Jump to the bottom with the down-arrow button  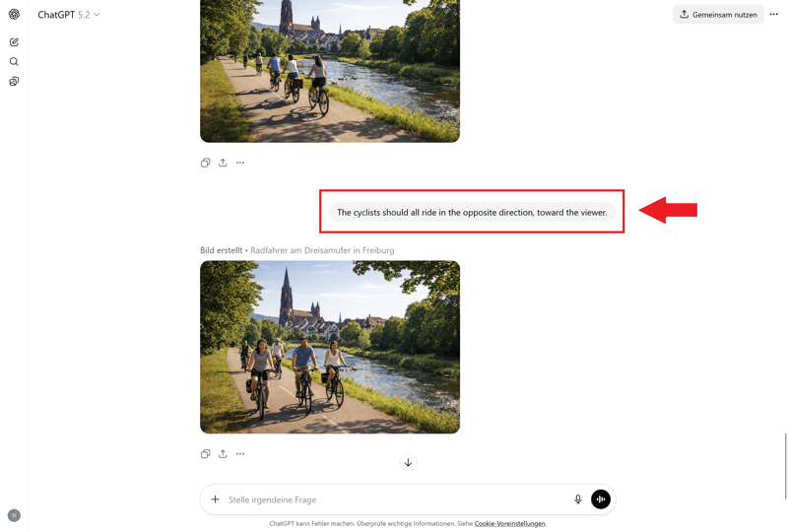408,463
